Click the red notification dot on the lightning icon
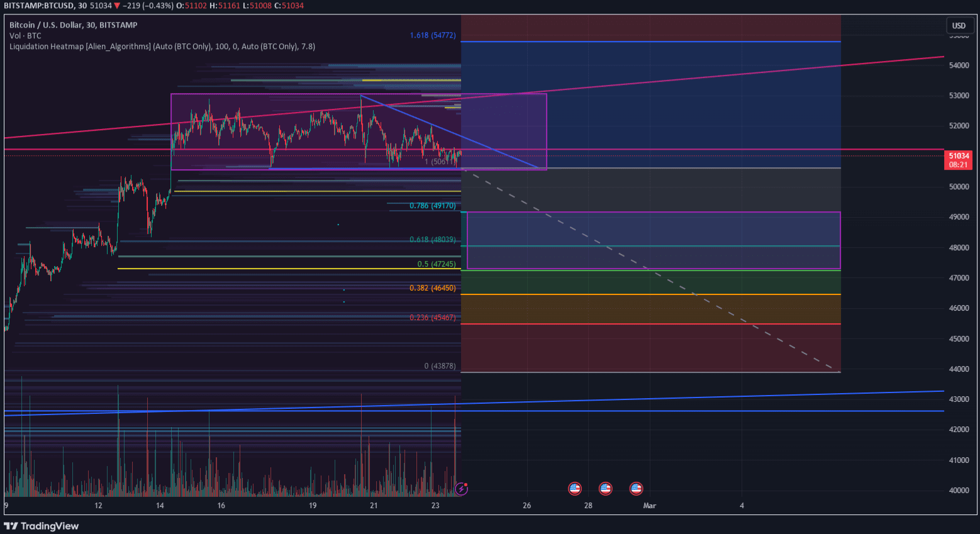This screenshot has height=534, width=980. coord(467,484)
